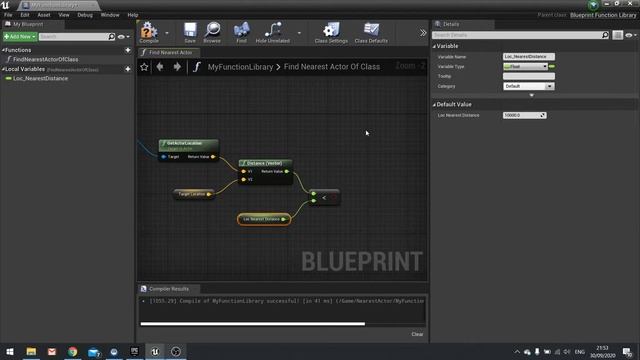Edit the Tooltip field
640x360 pixels.
[529, 76]
